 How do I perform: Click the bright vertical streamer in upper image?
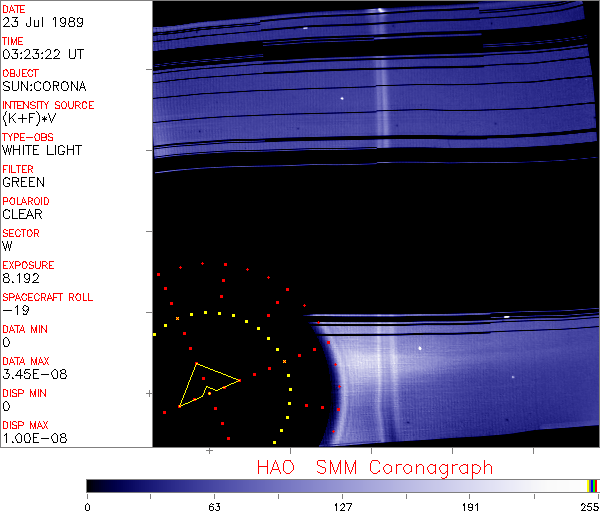click(380, 80)
